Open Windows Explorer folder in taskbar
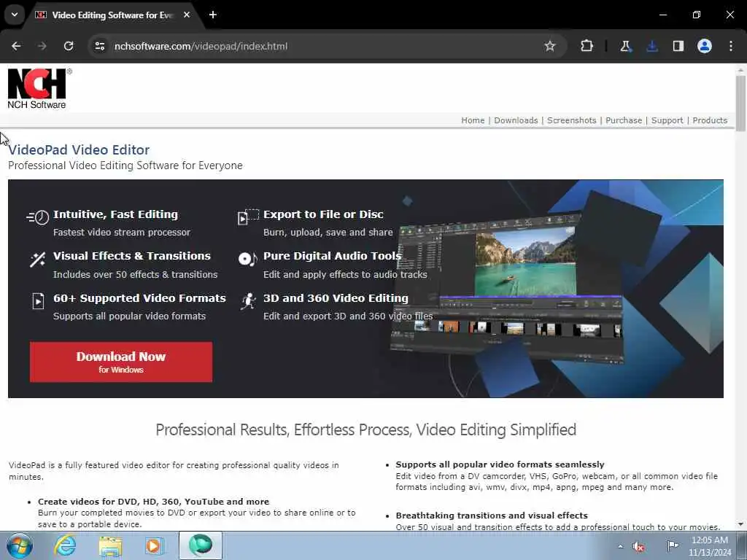Image resolution: width=747 pixels, height=560 pixels. [110, 545]
